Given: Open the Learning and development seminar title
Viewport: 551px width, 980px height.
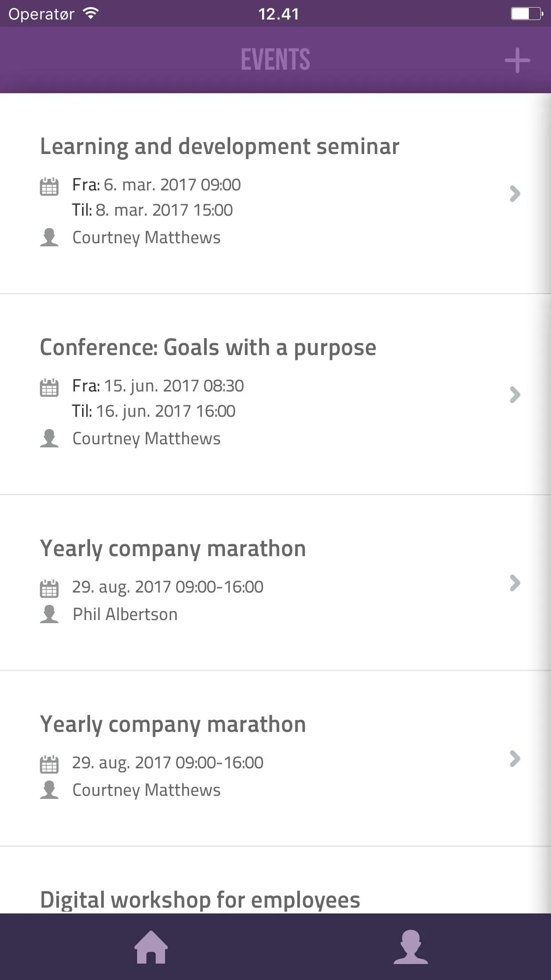Looking at the screenshot, I should pyautogui.click(x=220, y=147).
